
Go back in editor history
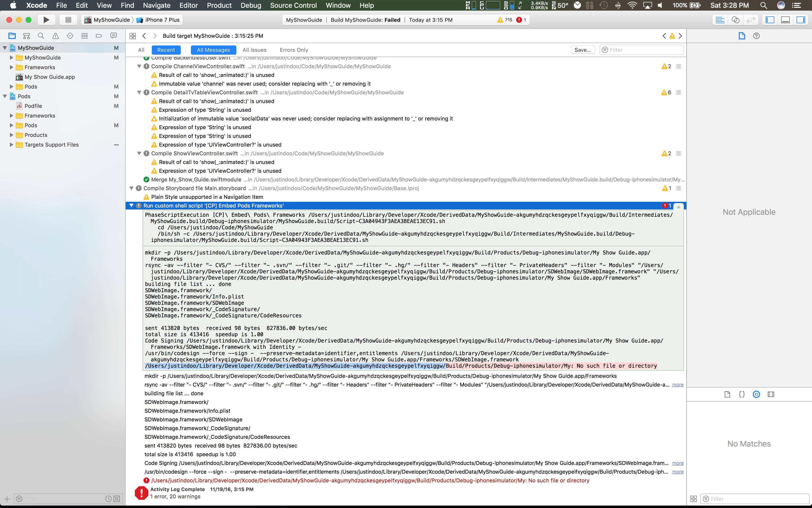[144, 36]
